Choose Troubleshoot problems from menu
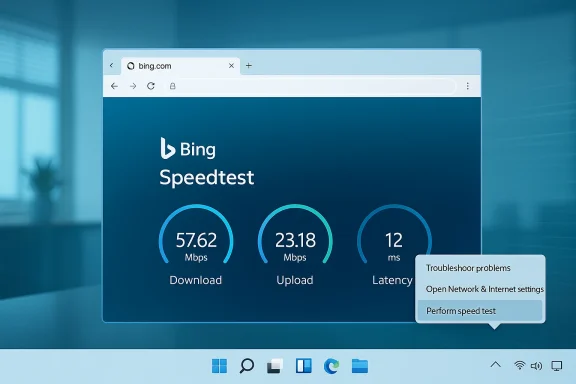 click(468, 268)
